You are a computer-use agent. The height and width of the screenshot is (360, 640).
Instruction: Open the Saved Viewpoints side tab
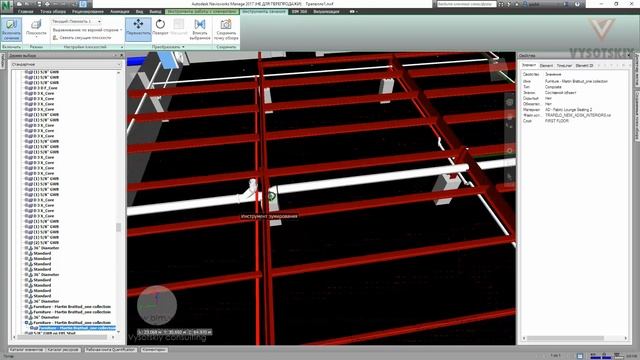(637, 116)
